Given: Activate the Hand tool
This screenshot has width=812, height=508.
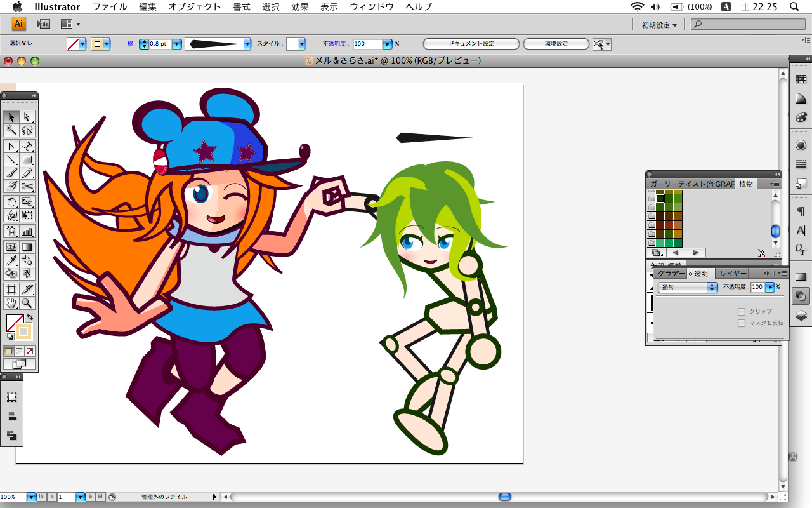Looking at the screenshot, I should [x=11, y=303].
